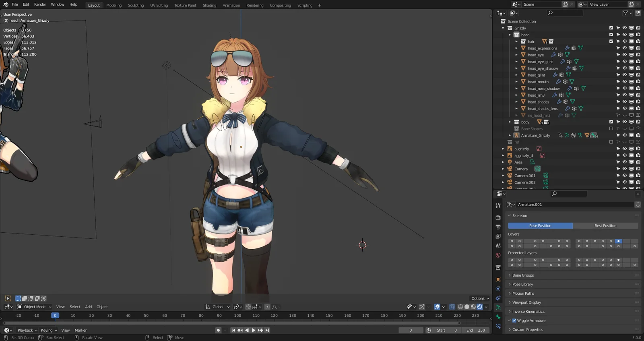Click the Pose Position button

[x=540, y=226]
